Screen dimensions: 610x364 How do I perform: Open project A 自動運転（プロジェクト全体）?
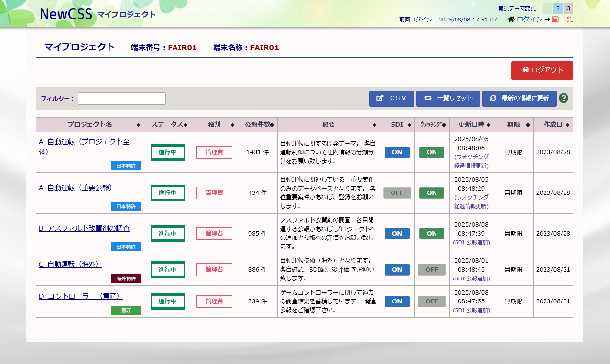tap(84, 147)
